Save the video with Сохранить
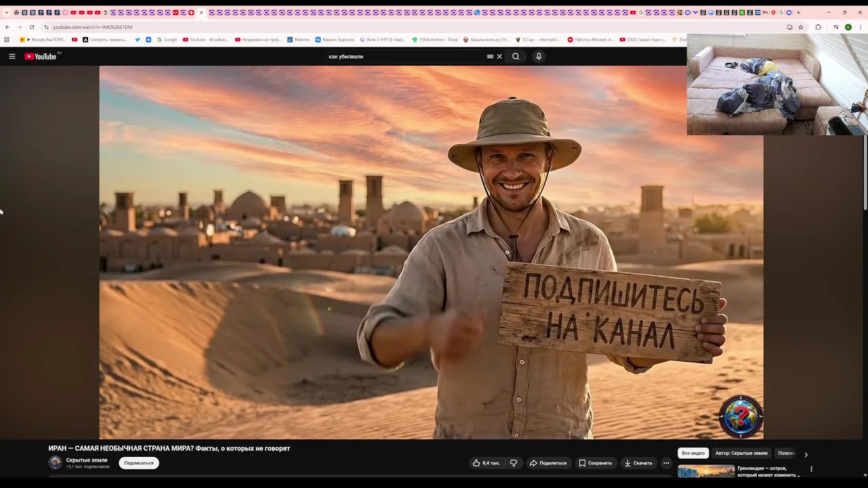Viewport: 868px width, 488px height. (x=595, y=463)
